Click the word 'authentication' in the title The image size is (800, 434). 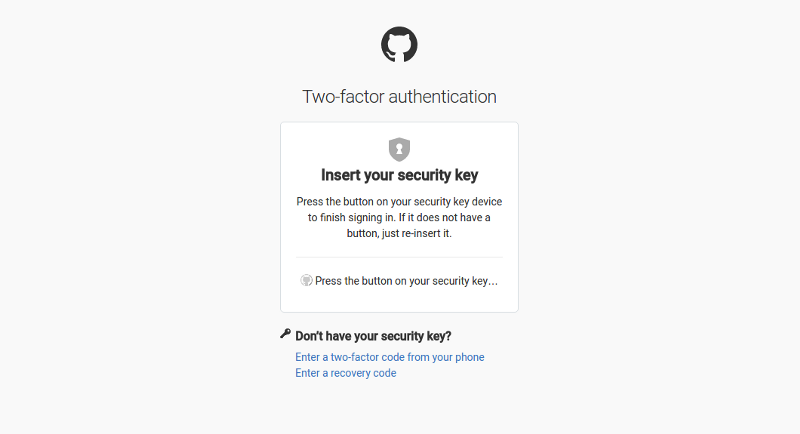tap(443, 97)
